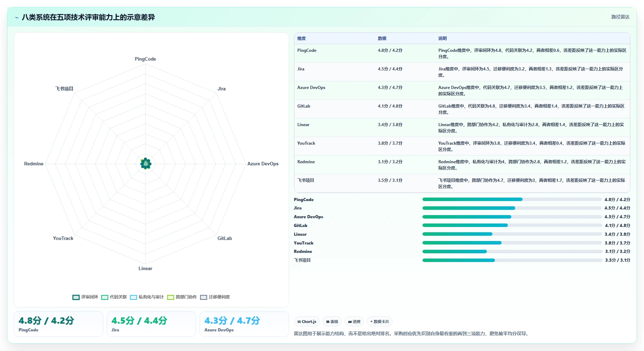Viewport: 644px width, 351px height.
Task: Click the YouTrack progress bar
Action: 512,243
